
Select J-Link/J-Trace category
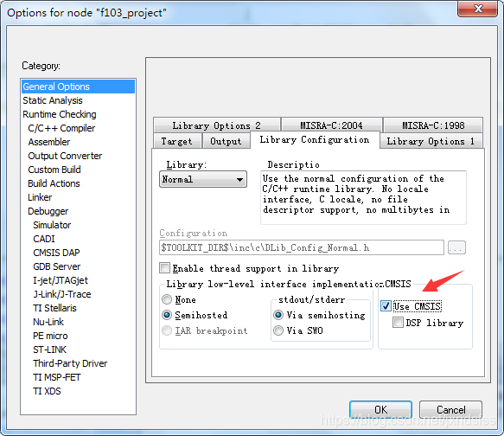pos(62,294)
